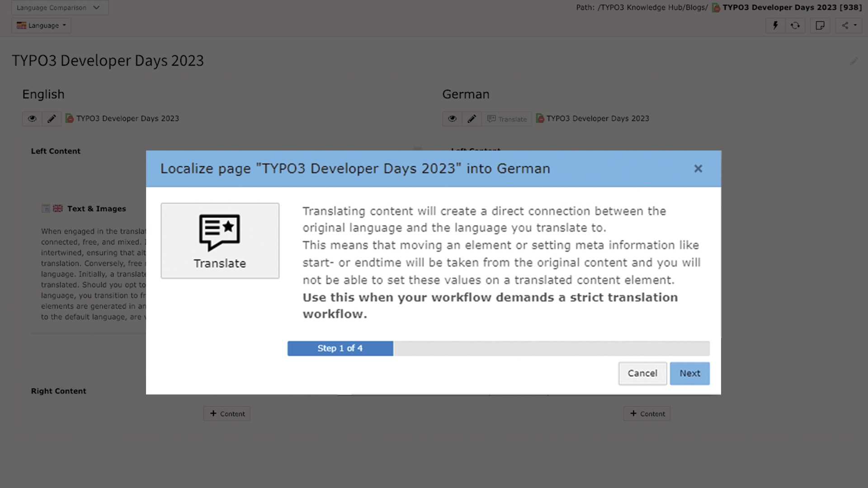
Task: Toggle the preview eye icon under German
Action: pos(452,118)
